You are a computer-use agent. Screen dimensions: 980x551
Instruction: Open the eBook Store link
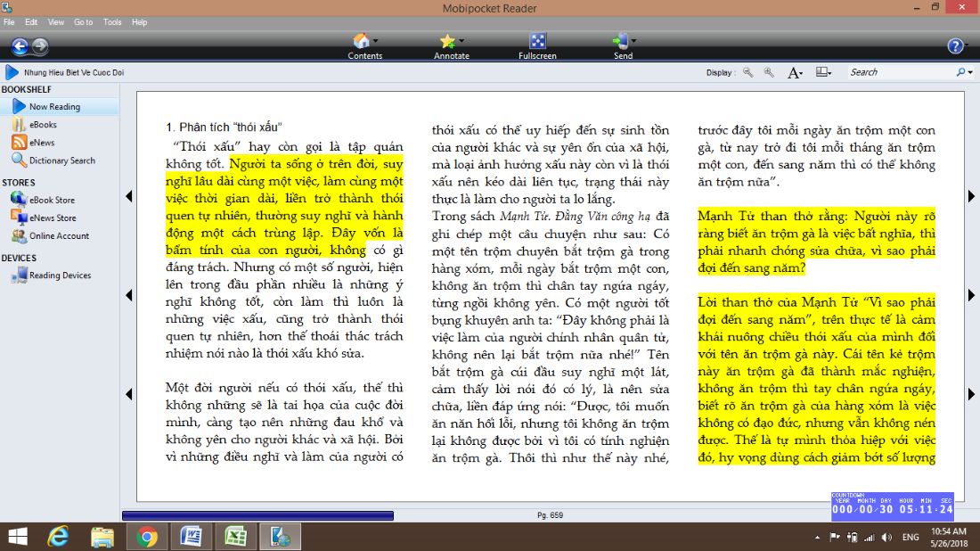(x=52, y=200)
